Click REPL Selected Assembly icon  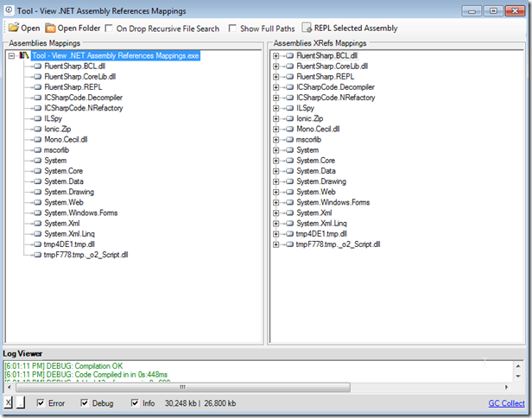coord(307,28)
